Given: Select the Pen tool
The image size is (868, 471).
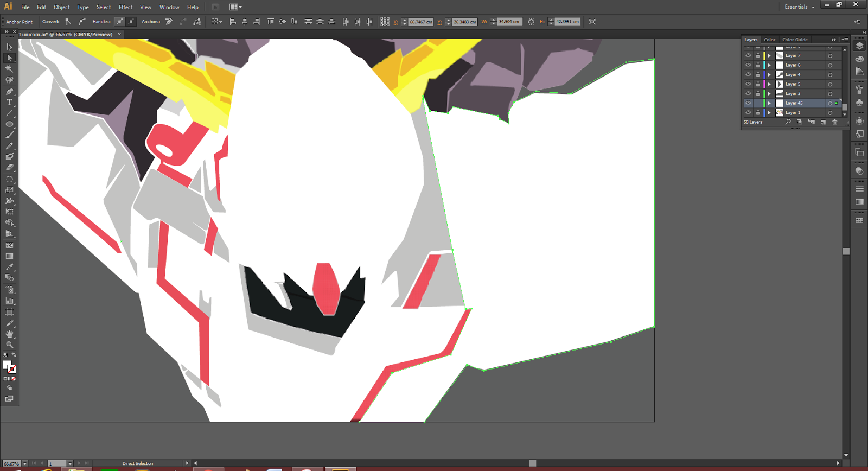Looking at the screenshot, I should tap(9, 91).
